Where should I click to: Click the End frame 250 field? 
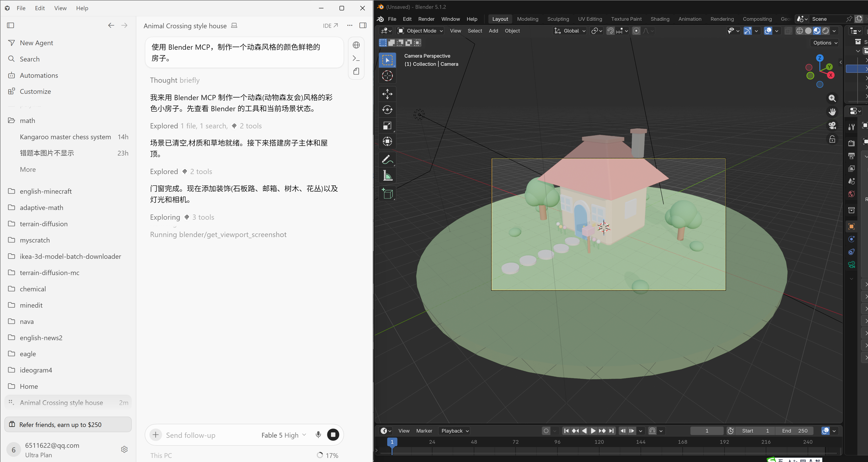[795, 431]
